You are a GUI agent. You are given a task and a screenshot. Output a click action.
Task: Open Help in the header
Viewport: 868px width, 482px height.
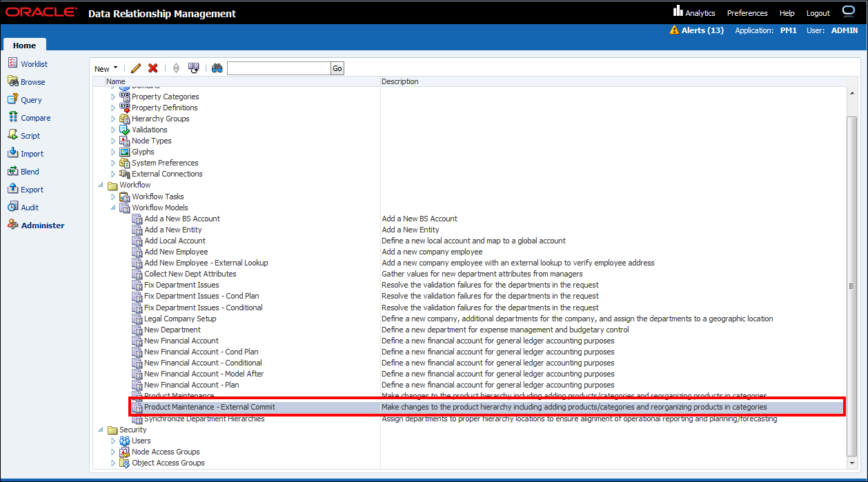coord(787,13)
